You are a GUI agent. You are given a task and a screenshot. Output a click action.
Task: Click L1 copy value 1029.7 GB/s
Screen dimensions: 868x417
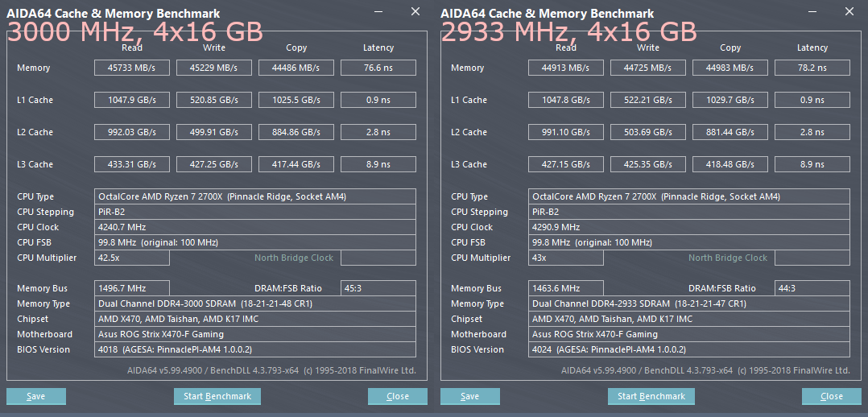(730, 100)
